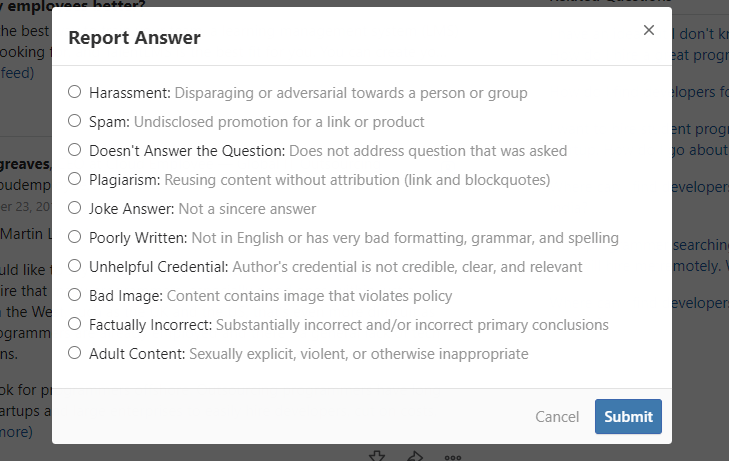
Task: Click the feed) link in the background
Action: click(x=17, y=73)
